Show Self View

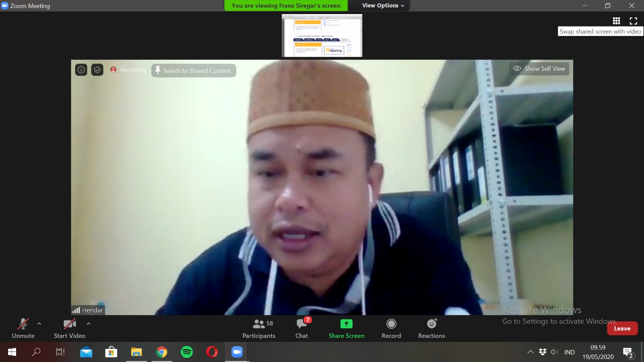pos(539,69)
